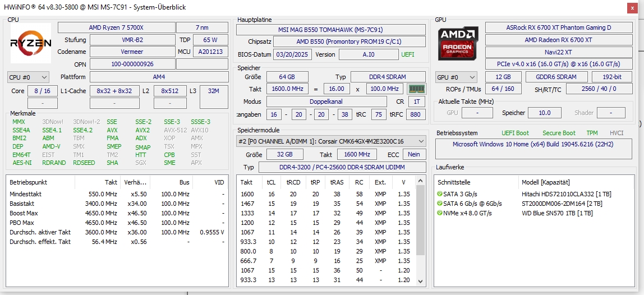
Task: Click the tCL column header in timings table
Action: pos(271,182)
